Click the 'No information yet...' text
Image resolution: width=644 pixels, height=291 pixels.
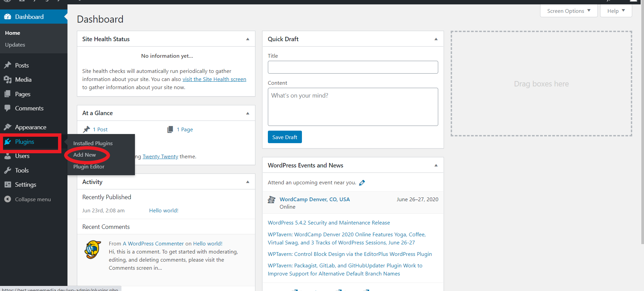[167, 56]
